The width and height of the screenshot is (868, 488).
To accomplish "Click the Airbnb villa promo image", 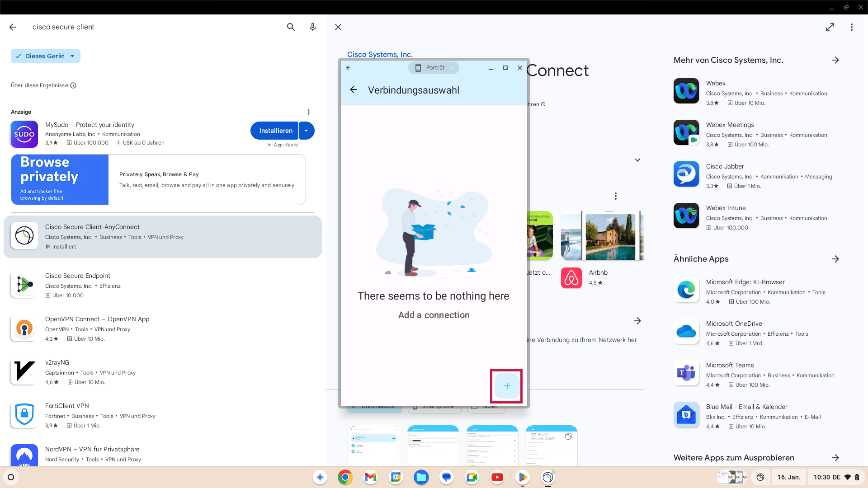I will point(602,235).
